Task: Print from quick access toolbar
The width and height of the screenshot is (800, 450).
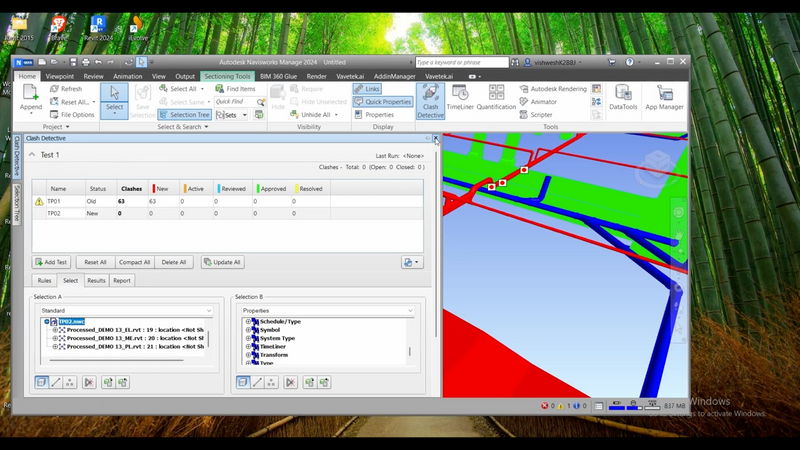Action: [x=86, y=62]
